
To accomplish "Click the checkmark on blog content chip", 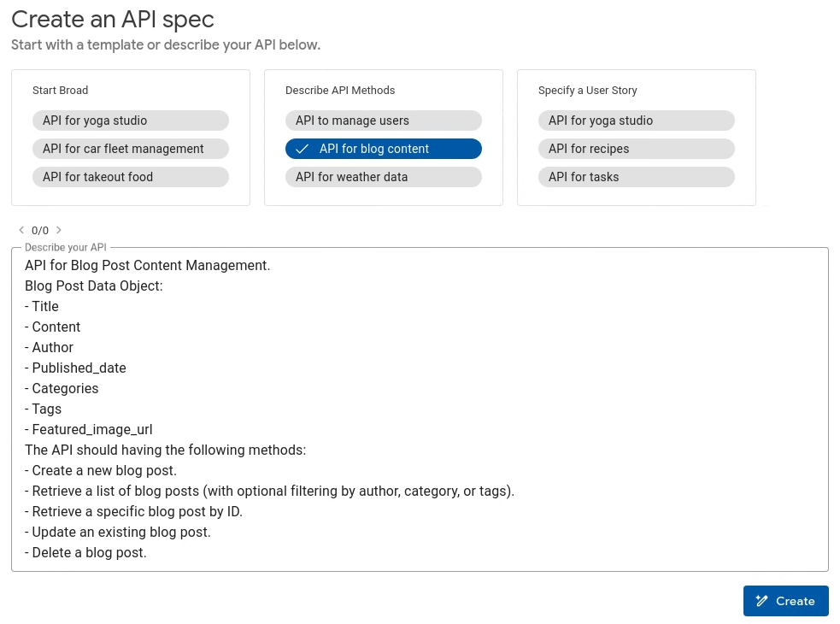I will click(303, 149).
